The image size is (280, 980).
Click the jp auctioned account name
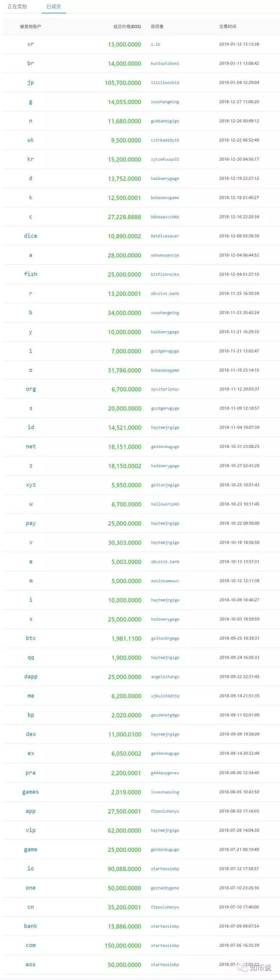coord(30,82)
